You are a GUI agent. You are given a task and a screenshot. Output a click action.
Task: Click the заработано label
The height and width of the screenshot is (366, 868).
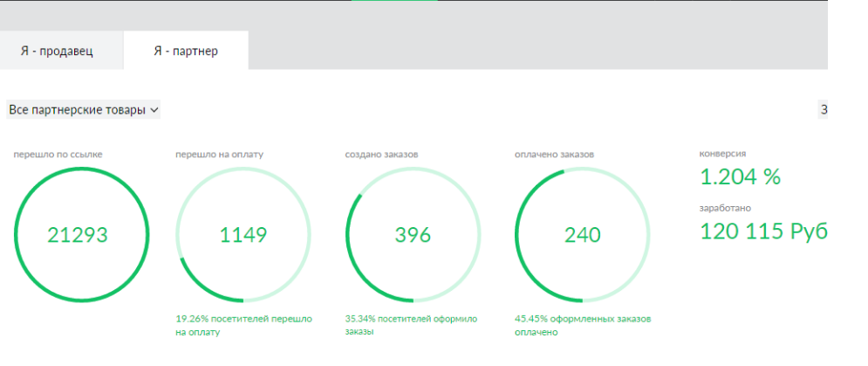click(725, 209)
